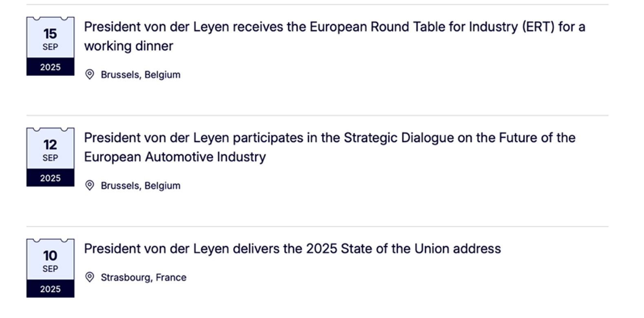Click the 2025 year footer under 12 SEP

point(50,178)
